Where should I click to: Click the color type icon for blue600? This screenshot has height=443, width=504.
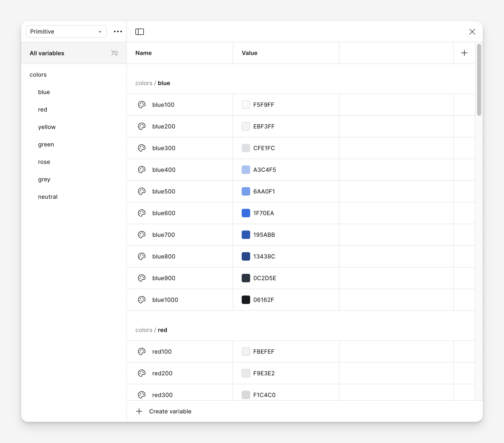(x=142, y=213)
